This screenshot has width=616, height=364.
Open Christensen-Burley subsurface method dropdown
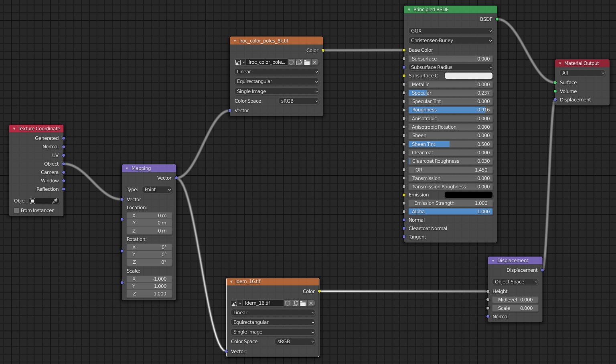click(x=450, y=40)
